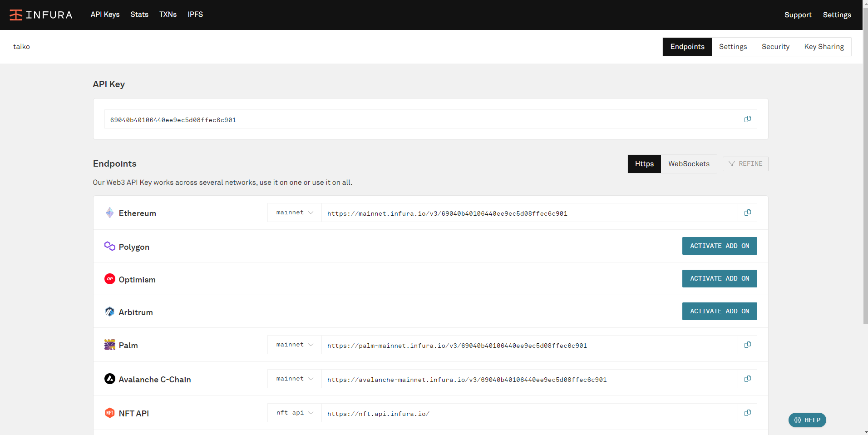Open the TXNs page
Screen dimensions: 868x435
click(168, 15)
